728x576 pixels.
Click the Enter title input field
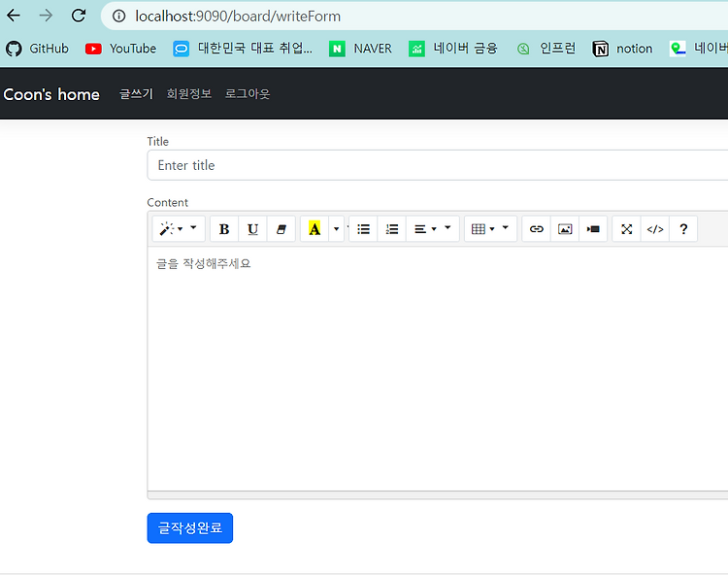click(438, 165)
